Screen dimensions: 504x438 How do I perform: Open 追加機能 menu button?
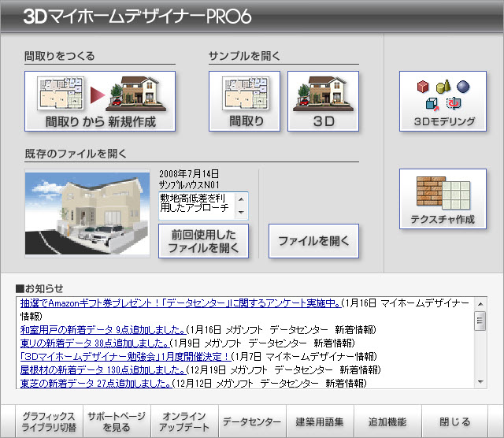click(388, 421)
